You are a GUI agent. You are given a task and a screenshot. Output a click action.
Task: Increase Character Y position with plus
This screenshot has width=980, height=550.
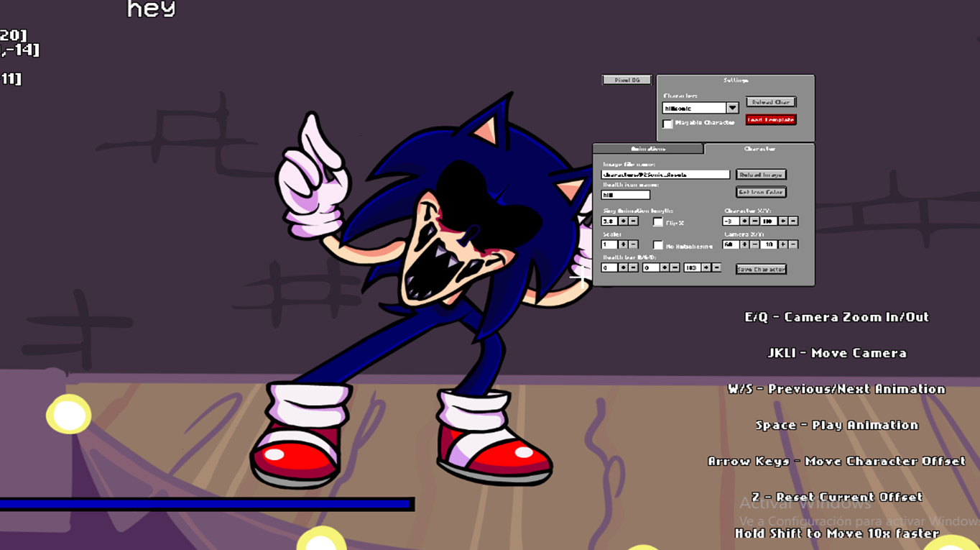pos(783,221)
